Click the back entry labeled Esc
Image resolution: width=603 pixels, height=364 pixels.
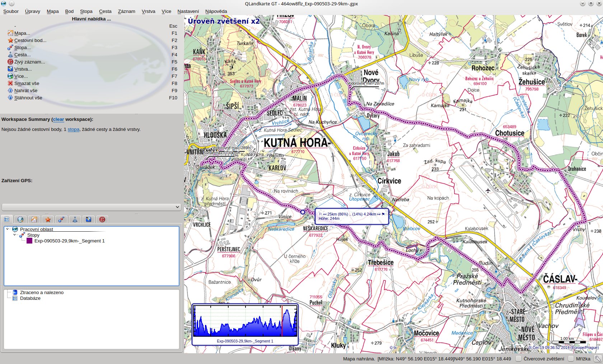92,26
